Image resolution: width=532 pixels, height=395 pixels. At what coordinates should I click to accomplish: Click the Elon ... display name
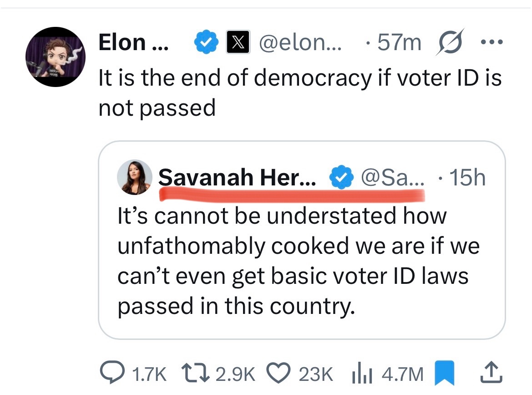[x=133, y=43]
